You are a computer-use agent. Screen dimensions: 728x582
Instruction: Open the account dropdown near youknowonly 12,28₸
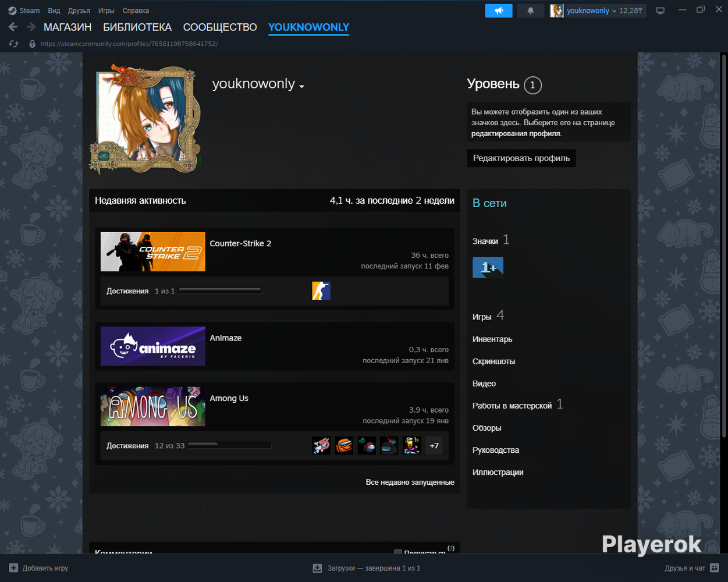[x=614, y=11]
